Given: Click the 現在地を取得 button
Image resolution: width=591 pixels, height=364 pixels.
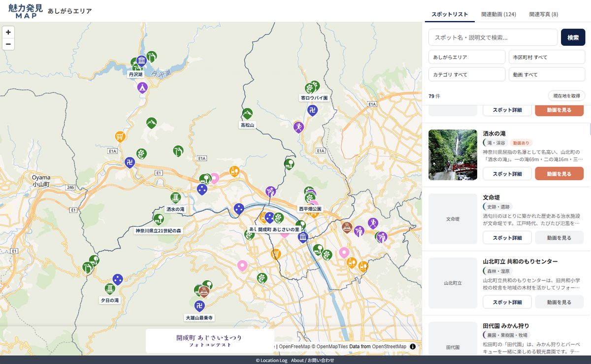Looking at the screenshot, I should tap(566, 96).
